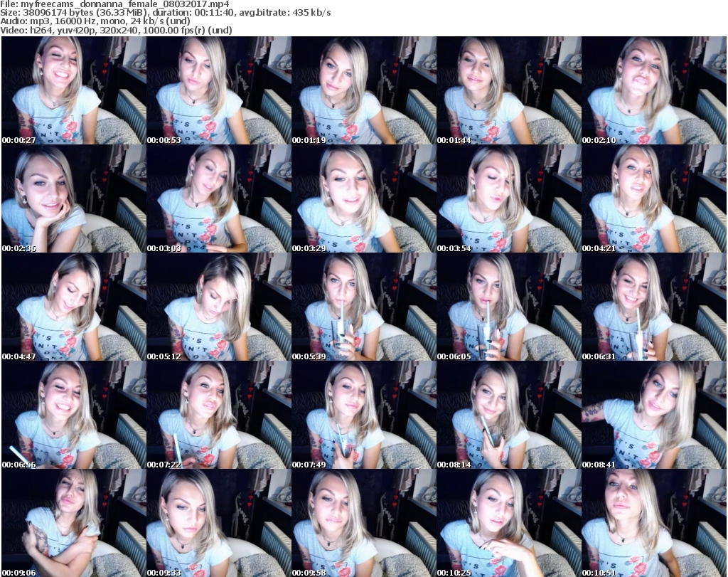This screenshot has height=577, width=728.
Task: Select the frame stamped 00:06:05
Action: tap(509, 307)
